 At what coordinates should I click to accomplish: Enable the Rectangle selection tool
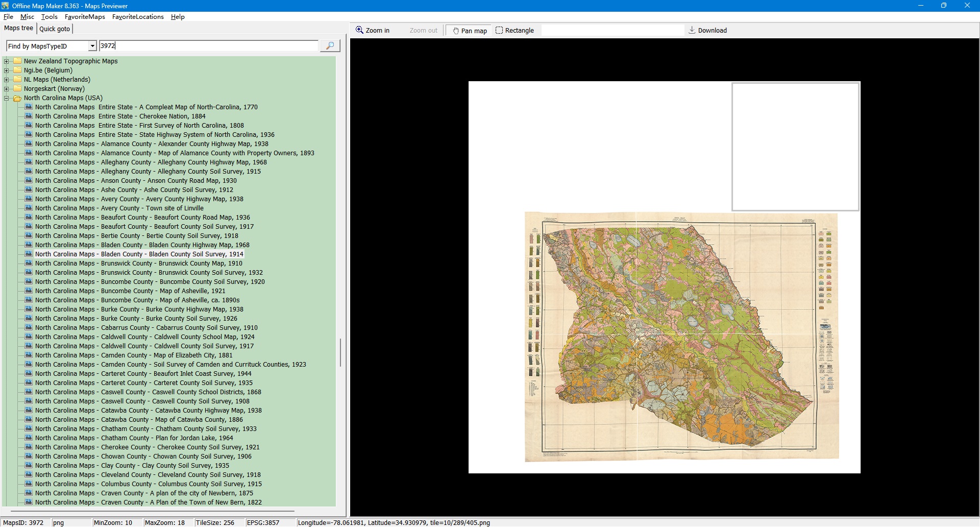click(514, 31)
